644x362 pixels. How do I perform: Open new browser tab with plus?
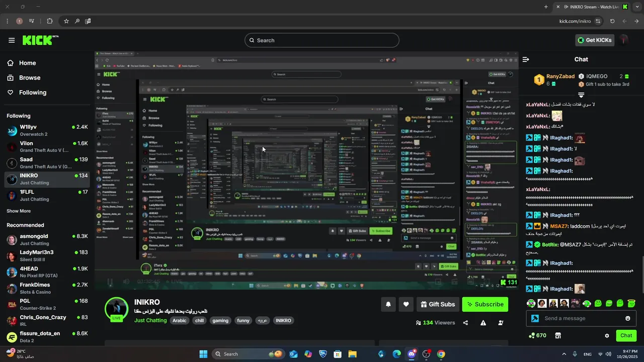(546, 7)
